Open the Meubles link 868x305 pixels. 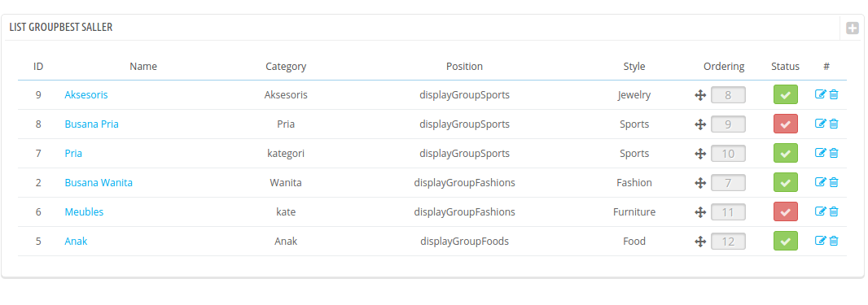(84, 212)
